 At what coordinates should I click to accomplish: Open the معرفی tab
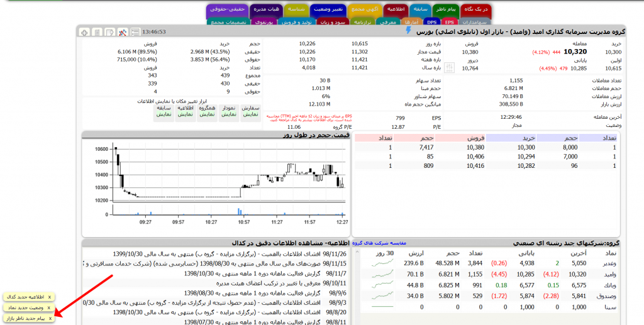[x=387, y=22]
